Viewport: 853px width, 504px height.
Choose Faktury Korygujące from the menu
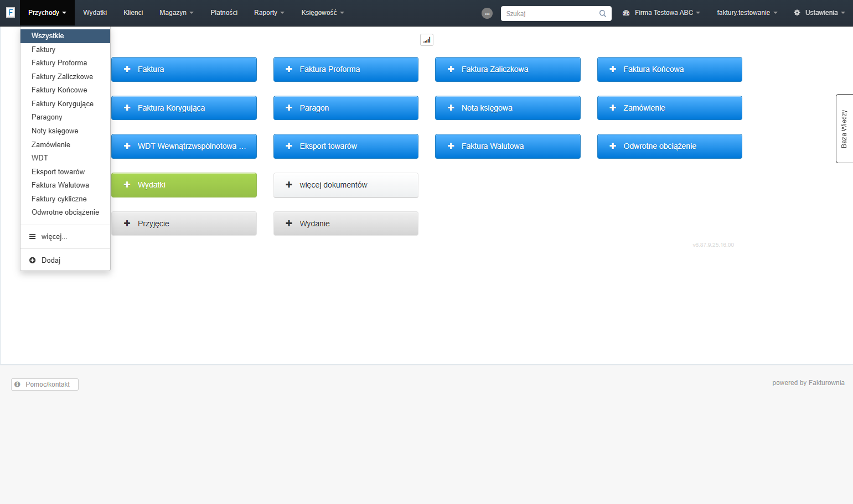coord(65,104)
